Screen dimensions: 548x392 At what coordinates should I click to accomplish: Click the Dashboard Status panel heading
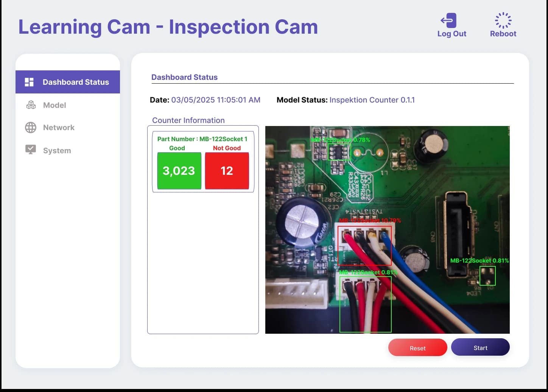click(x=184, y=77)
